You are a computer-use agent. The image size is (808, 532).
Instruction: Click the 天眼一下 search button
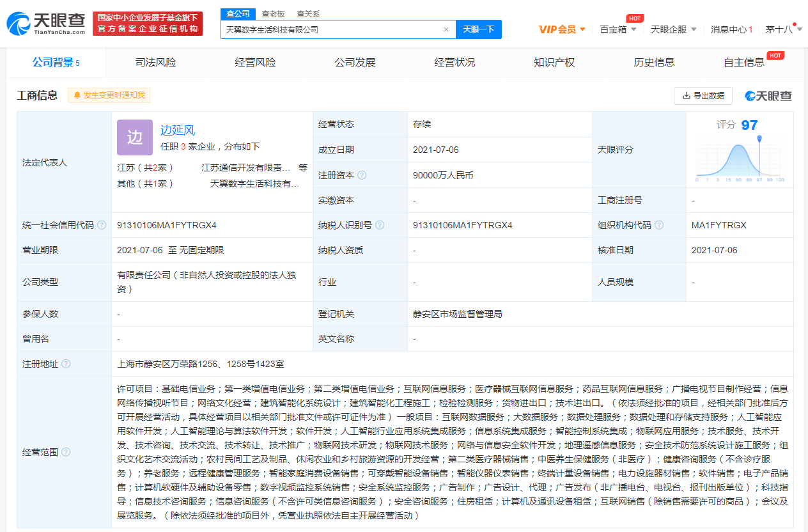[479, 29]
